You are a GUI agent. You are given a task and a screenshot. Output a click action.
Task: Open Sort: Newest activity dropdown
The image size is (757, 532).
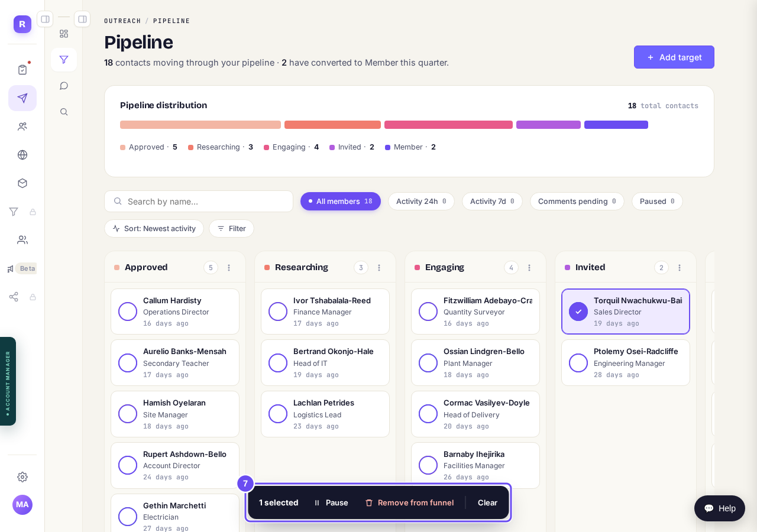click(154, 228)
